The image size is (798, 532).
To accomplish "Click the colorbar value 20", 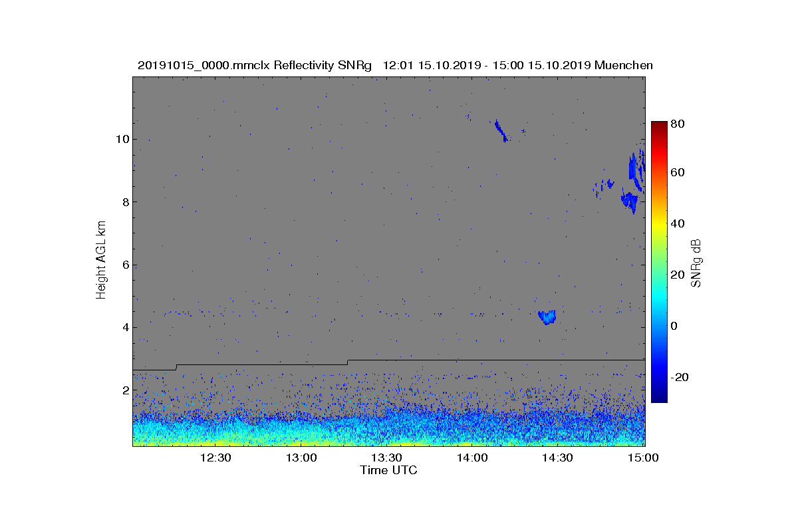I will point(678,275).
